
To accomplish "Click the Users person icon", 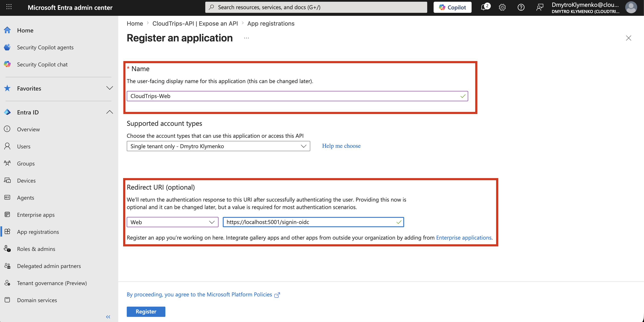I will point(7,146).
